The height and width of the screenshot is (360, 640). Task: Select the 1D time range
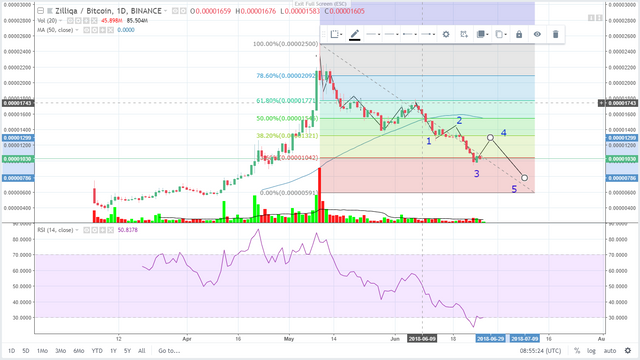click(11, 351)
